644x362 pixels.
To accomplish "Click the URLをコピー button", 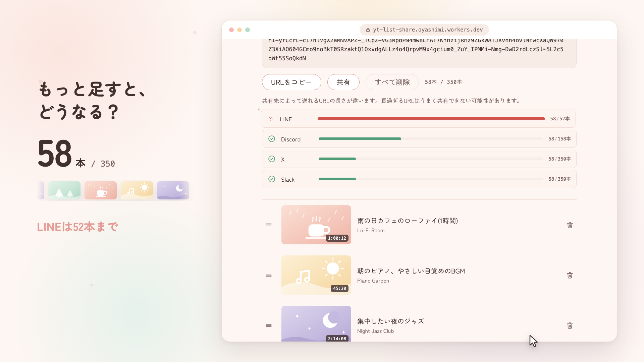I will coord(291,82).
